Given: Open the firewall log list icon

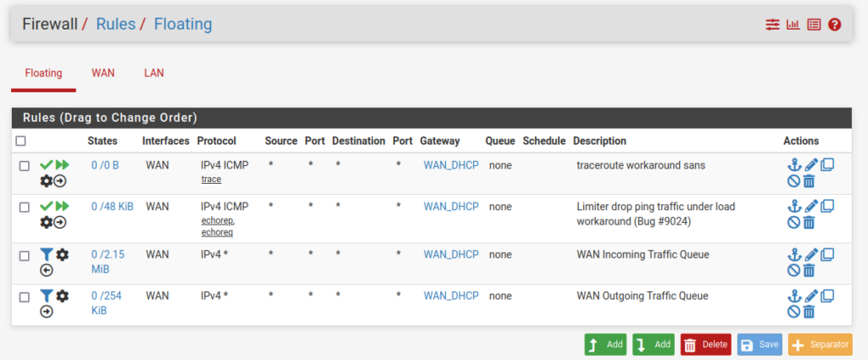Looking at the screenshot, I should point(814,25).
